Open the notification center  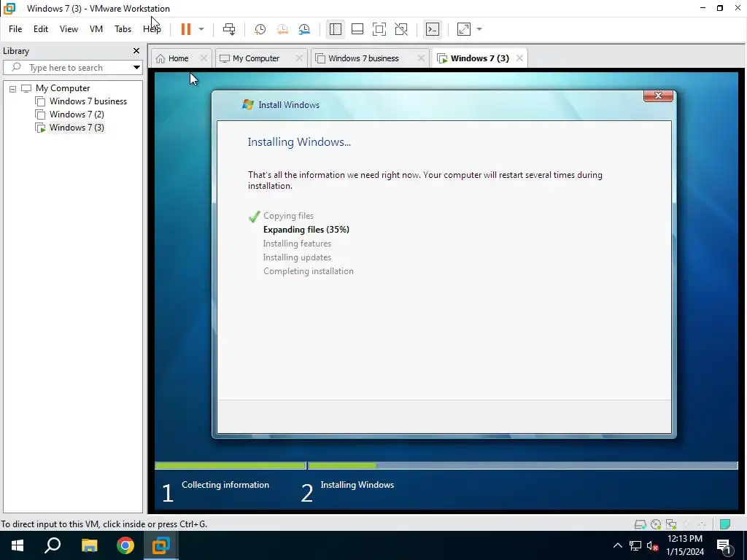coord(724,546)
